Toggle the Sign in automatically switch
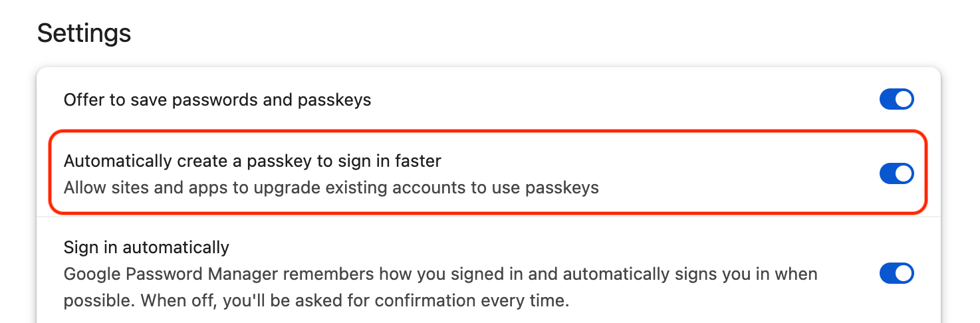980x323 pixels. point(896,273)
